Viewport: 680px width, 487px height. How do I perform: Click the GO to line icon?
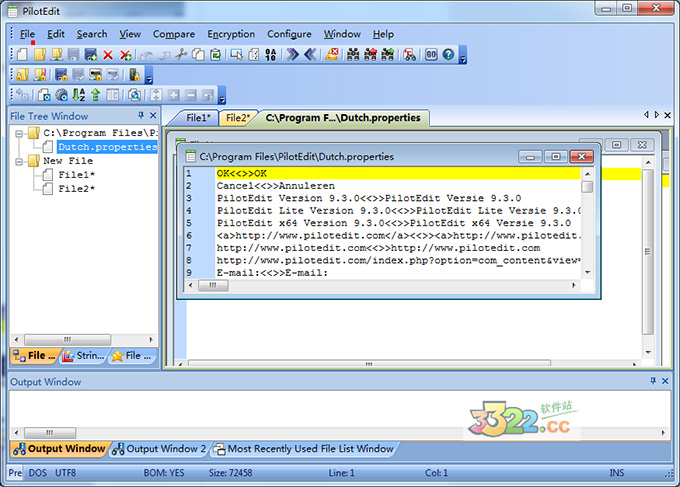[x=431, y=55]
